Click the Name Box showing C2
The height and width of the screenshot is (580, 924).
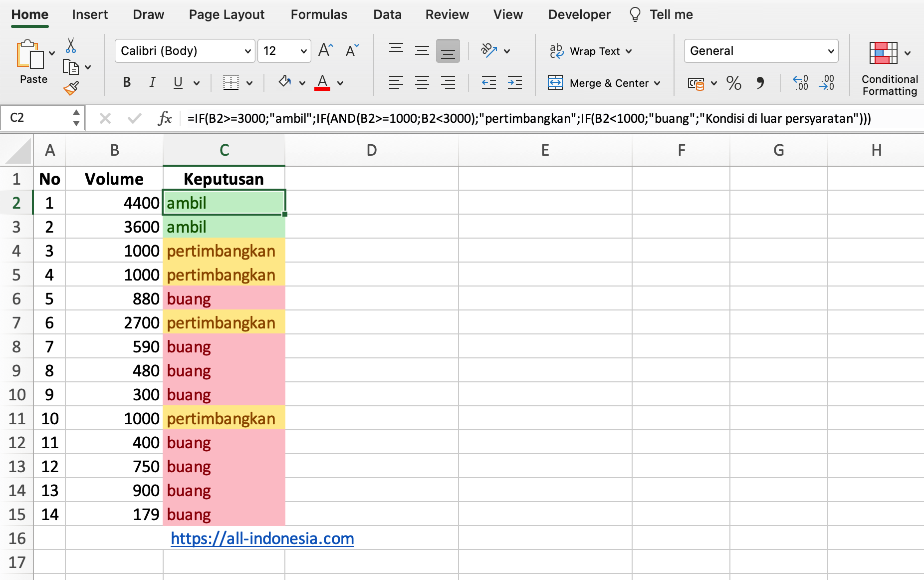(37, 118)
